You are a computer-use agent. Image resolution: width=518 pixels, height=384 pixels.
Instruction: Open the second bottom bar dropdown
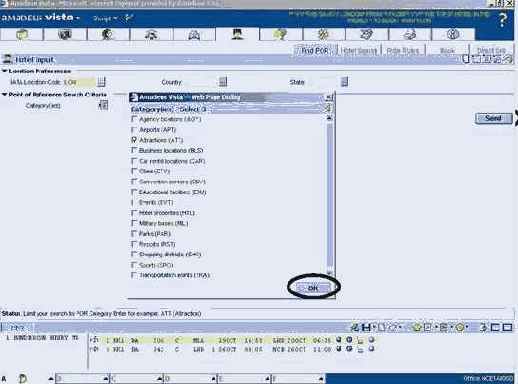coord(106,379)
